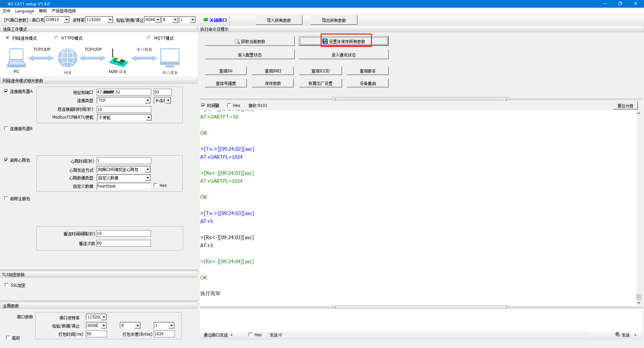Select the MQTT模式 radio button

149,38
